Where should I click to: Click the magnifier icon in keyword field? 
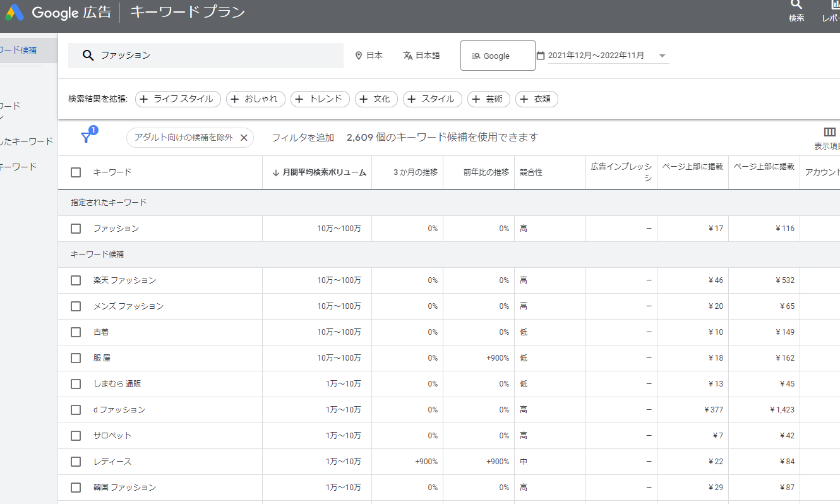click(x=88, y=56)
